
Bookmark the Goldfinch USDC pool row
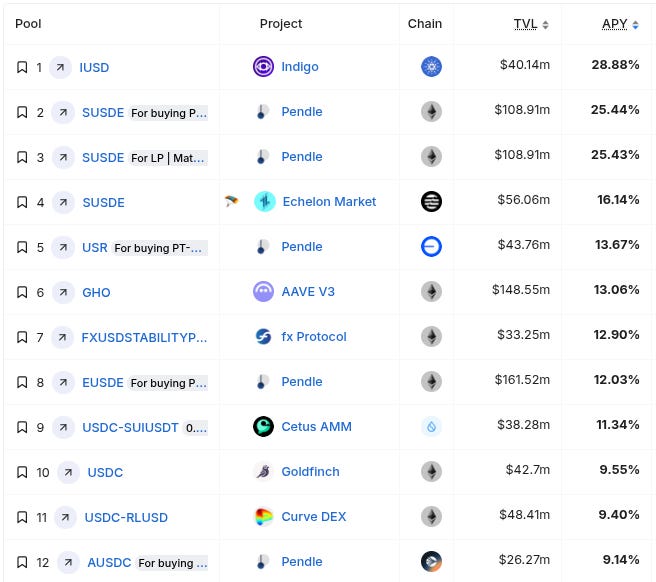coord(22,472)
